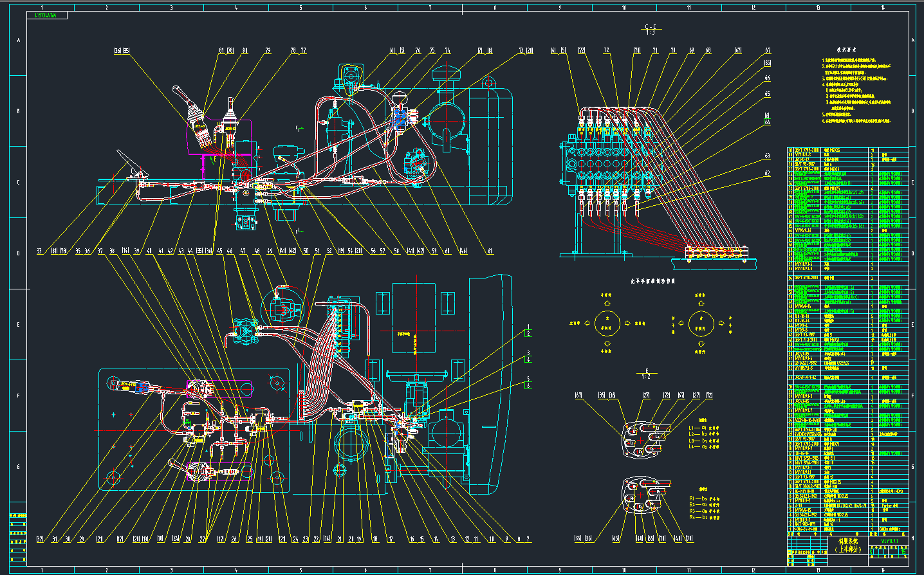Screen dimensions: 924x575
Task: Select part callout 31 under the plan view
Action: coord(54,540)
